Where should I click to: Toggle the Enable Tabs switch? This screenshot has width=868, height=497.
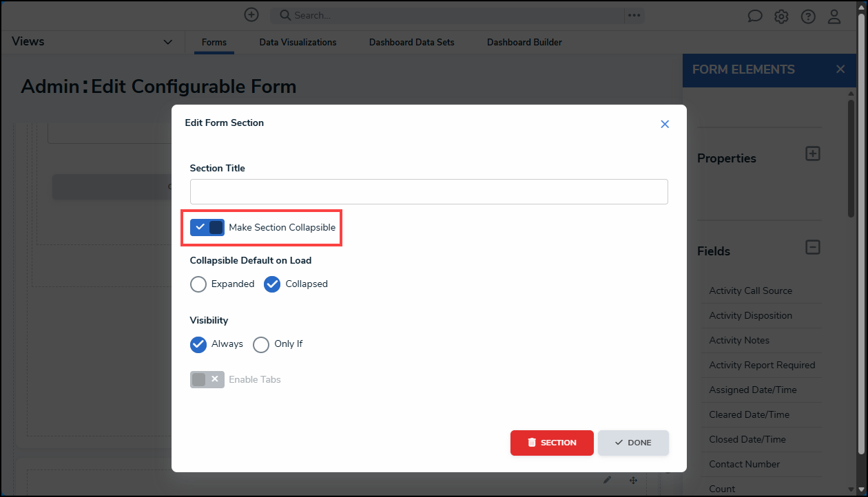(x=207, y=379)
